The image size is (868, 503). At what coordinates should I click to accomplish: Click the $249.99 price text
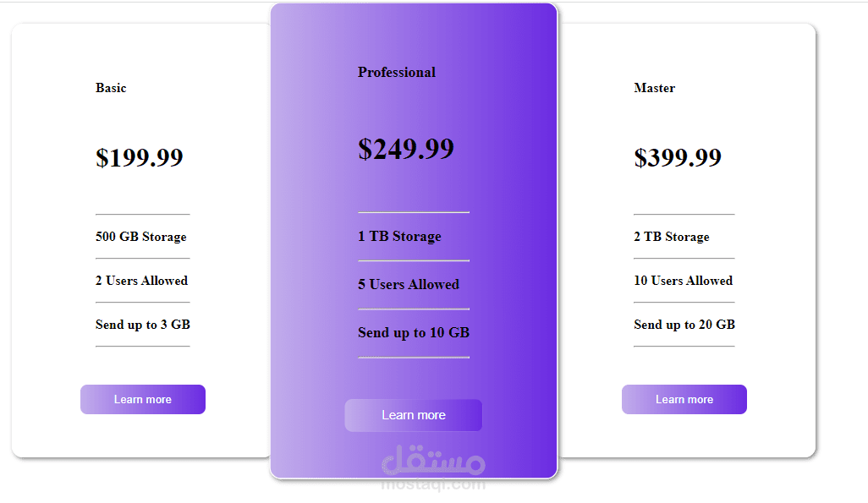(406, 149)
